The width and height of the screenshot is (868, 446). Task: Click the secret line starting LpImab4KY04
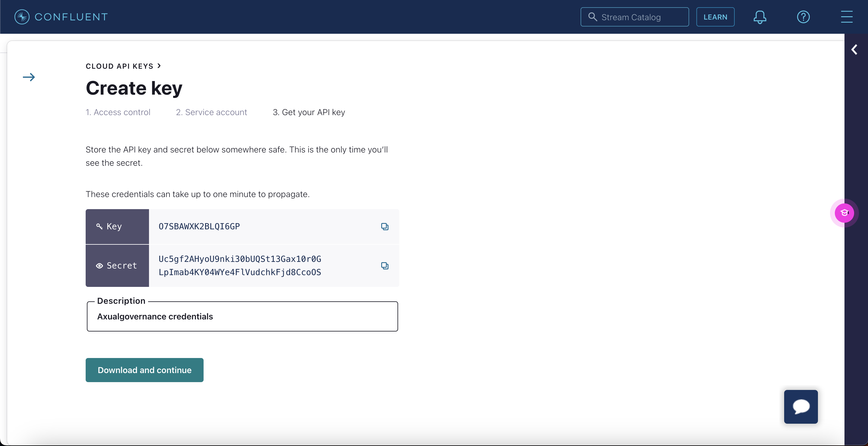click(240, 272)
